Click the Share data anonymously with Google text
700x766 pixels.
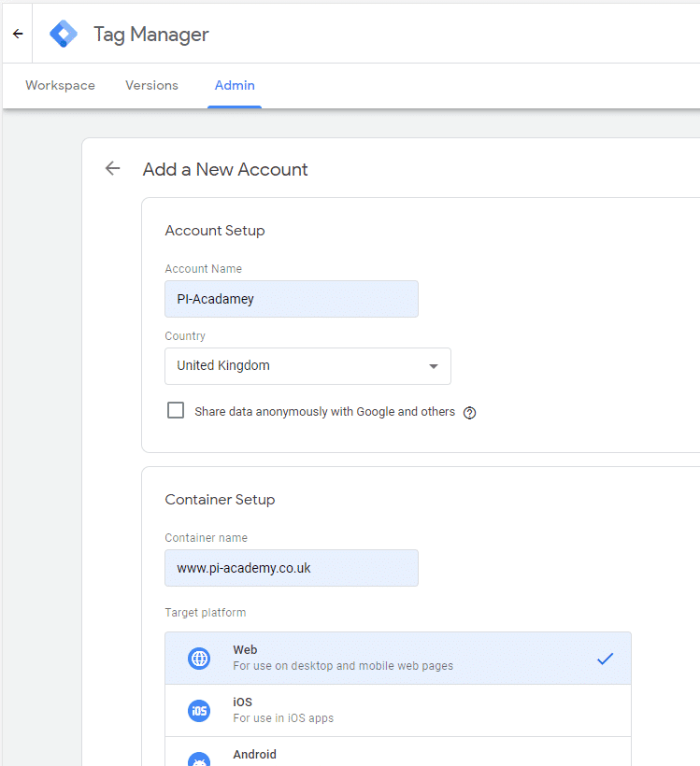324,412
